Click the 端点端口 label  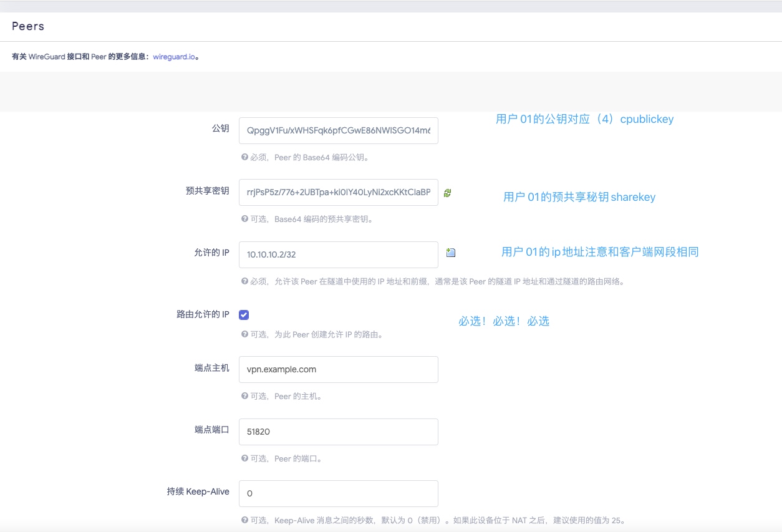[x=212, y=430]
